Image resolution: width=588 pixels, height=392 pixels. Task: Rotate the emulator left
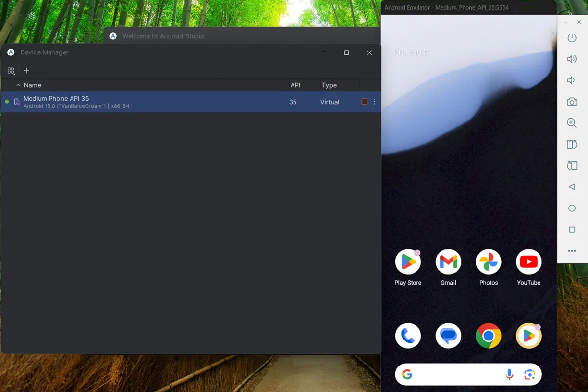tap(572, 144)
